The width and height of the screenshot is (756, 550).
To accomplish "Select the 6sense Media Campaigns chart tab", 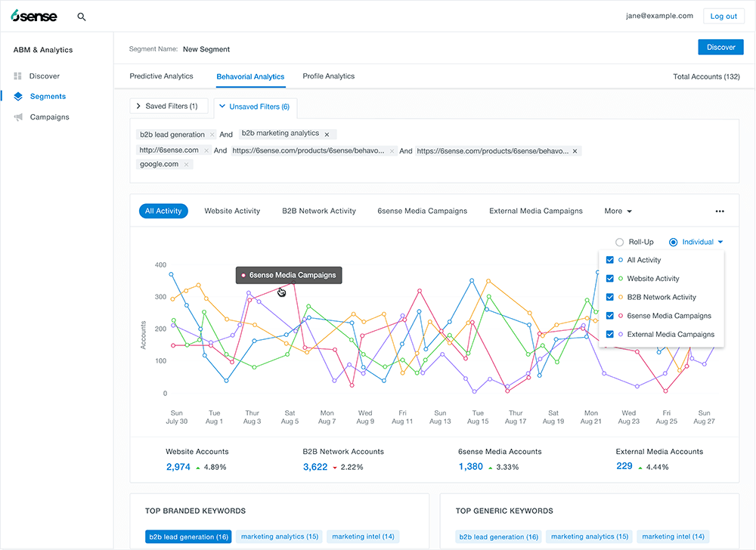I will pyautogui.click(x=422, y=211).
